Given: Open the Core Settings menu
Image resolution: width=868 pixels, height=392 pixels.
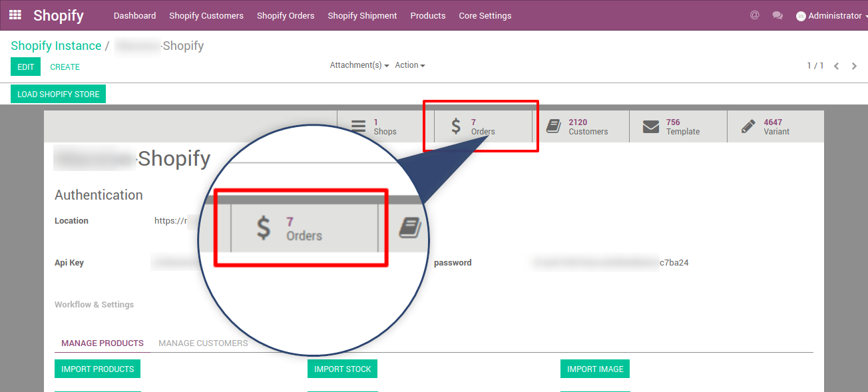Looking at the screenshot, I should coord(485,15).
